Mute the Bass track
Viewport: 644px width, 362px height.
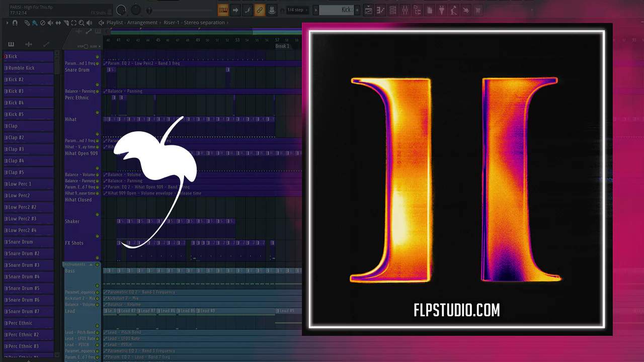(x=98, y=286)
